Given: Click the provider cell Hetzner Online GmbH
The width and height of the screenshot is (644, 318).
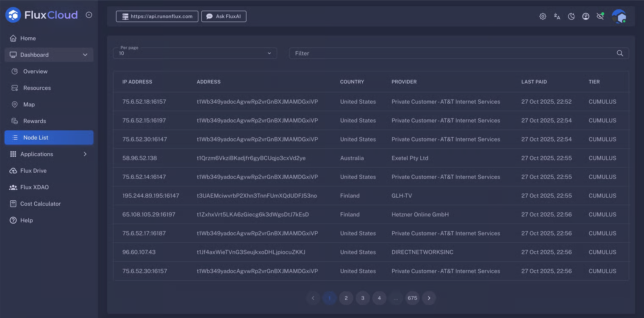Looking at the screenshot, I should (420, 214).
